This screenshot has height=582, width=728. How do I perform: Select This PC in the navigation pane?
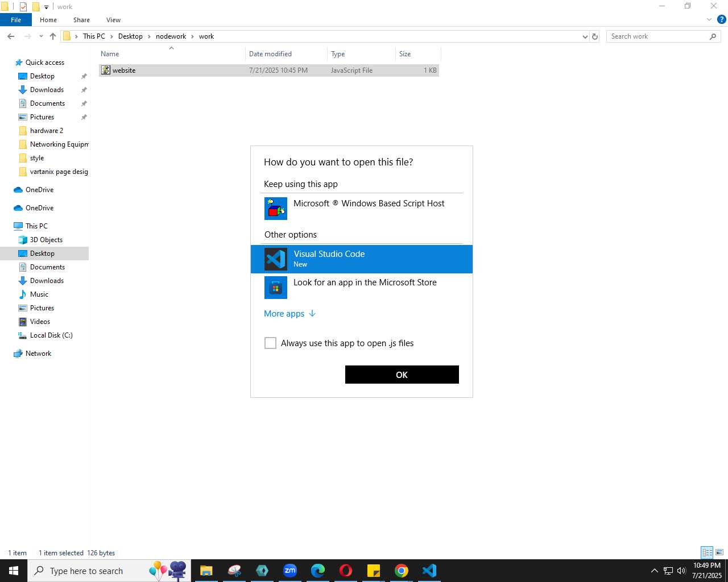click(x=36, y=226)
